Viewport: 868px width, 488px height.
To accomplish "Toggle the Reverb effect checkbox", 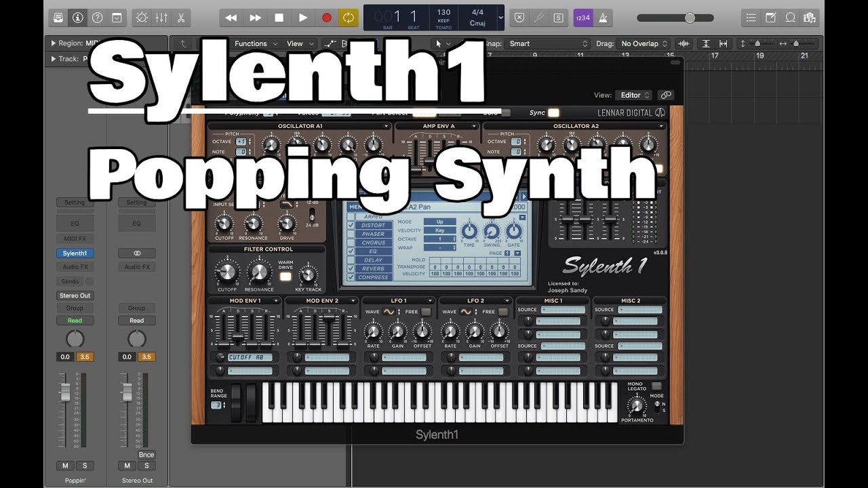I will coord(351,268).
